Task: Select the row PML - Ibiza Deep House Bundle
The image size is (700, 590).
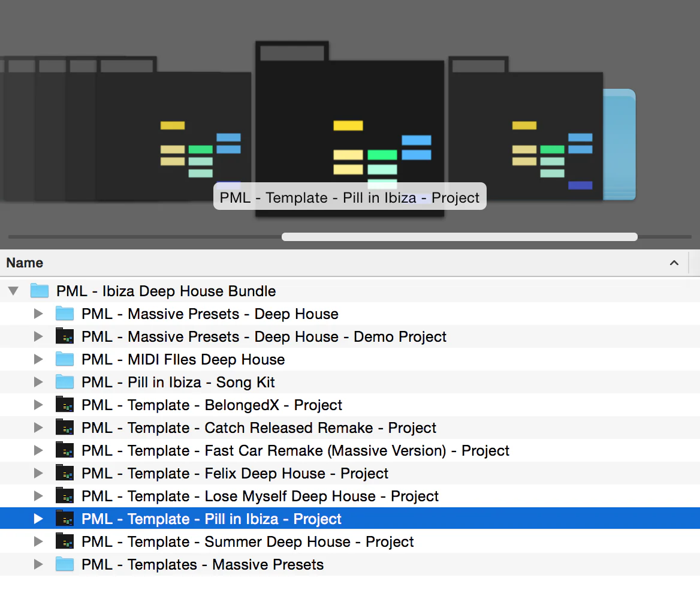Action: tap(350, 291)
